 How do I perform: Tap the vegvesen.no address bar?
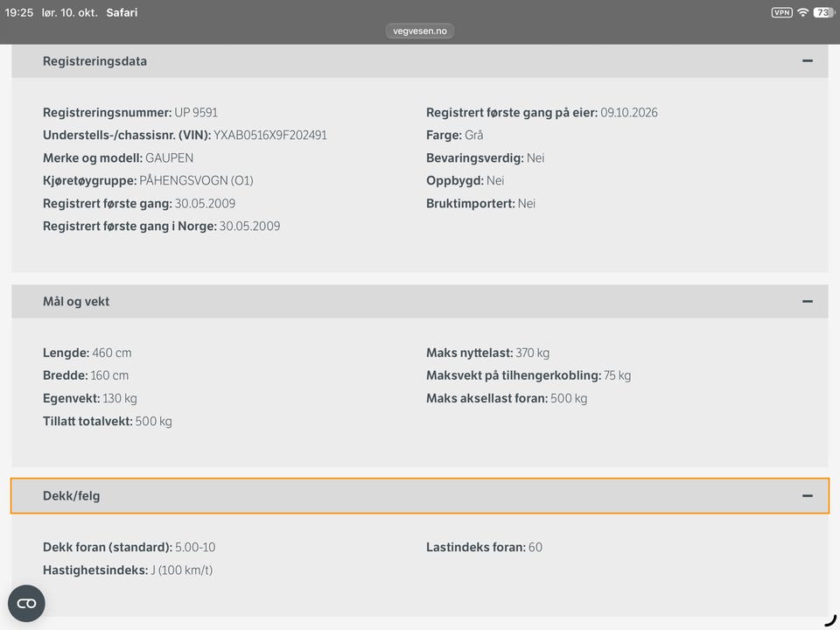click(x=420, y=31)
